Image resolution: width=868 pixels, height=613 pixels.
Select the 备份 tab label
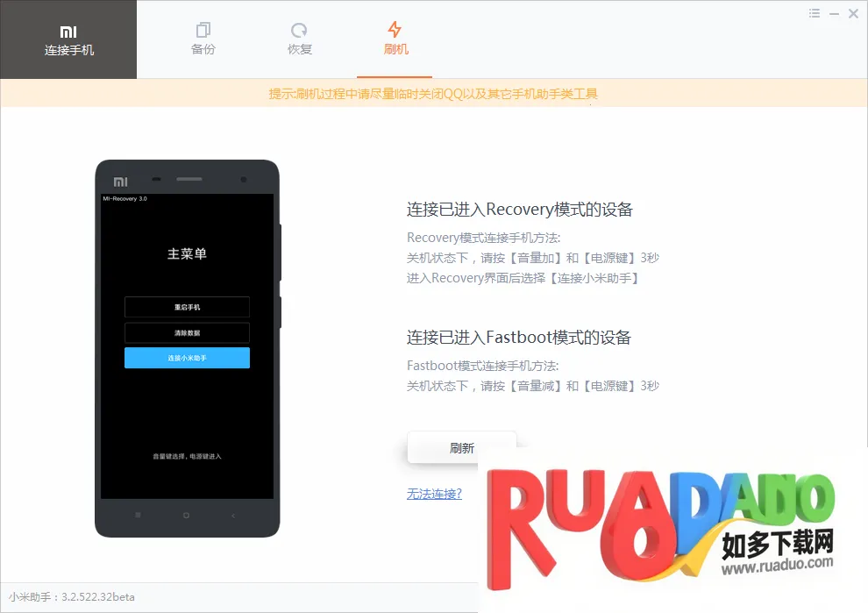(203, 50)
